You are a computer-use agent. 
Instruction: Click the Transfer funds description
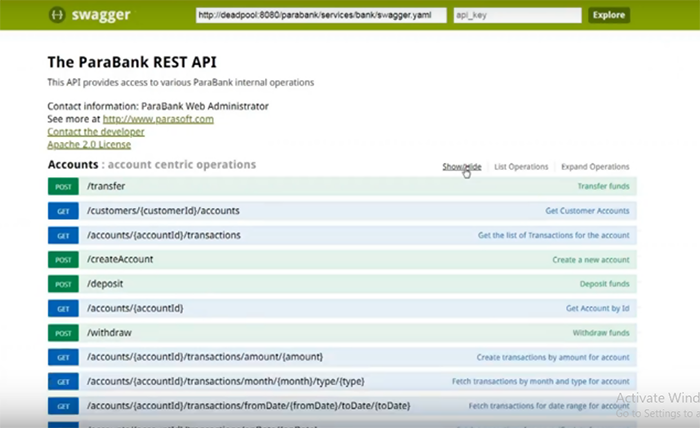604,187
